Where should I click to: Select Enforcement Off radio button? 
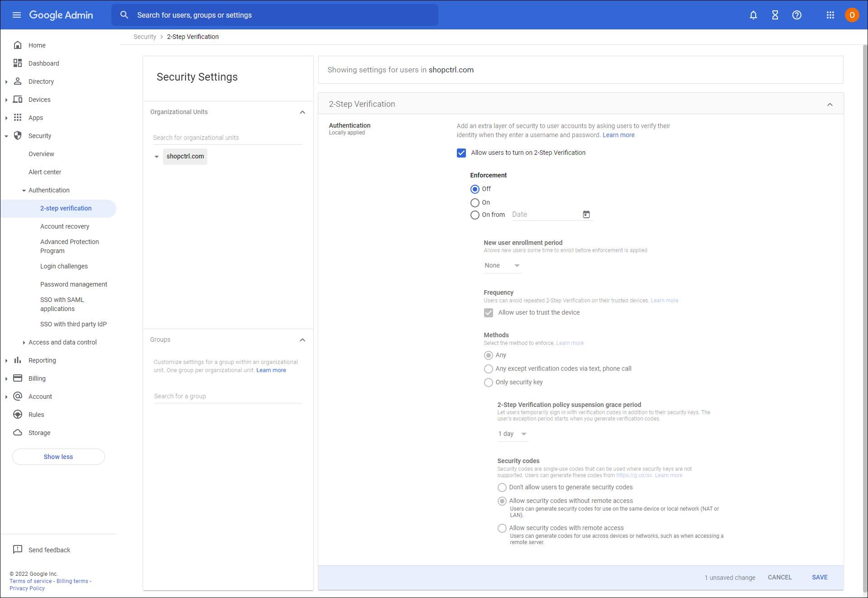pyautogui.click(x=475, y=189)
